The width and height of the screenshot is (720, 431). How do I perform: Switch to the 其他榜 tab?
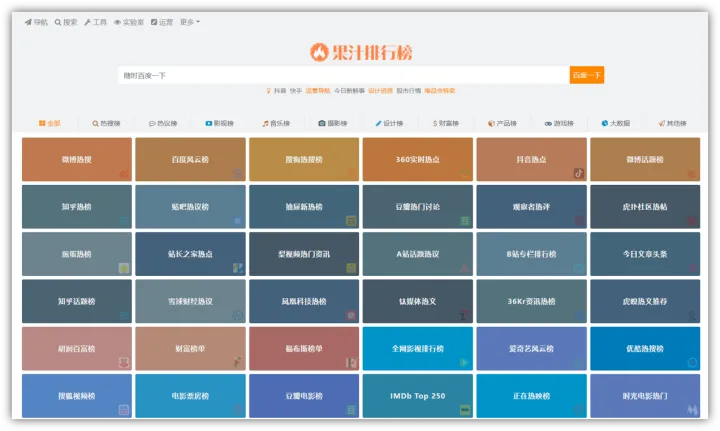coord(673,123)
